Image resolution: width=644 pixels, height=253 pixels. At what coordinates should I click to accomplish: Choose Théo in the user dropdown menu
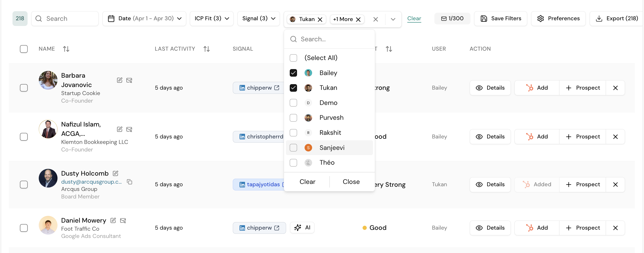click(293, 163)
